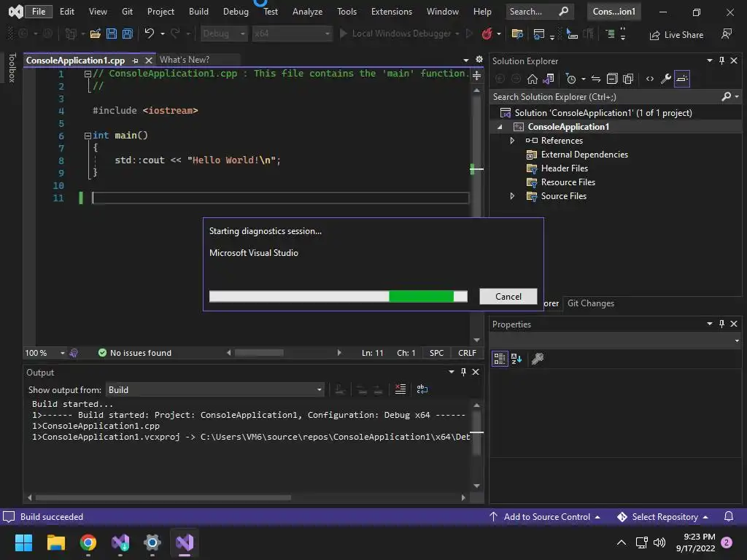Screen dimensions: 747x560
Task: Expand the Source Files node
Action: point(512,196)
